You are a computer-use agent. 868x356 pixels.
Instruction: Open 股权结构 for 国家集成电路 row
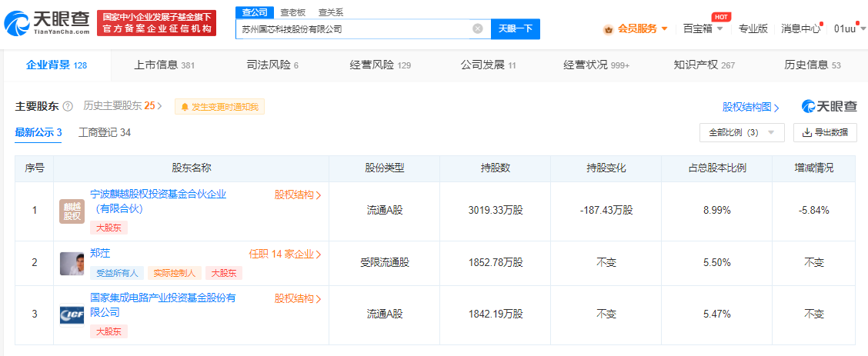298,299
